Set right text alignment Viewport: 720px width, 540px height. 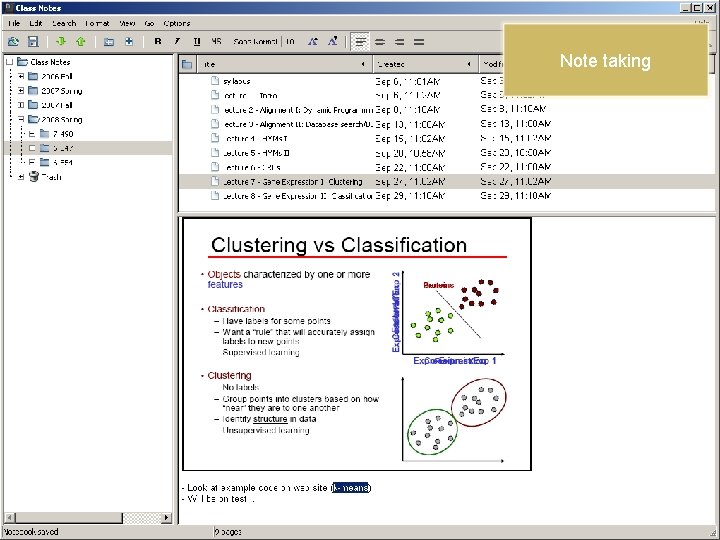coord(399,42)
